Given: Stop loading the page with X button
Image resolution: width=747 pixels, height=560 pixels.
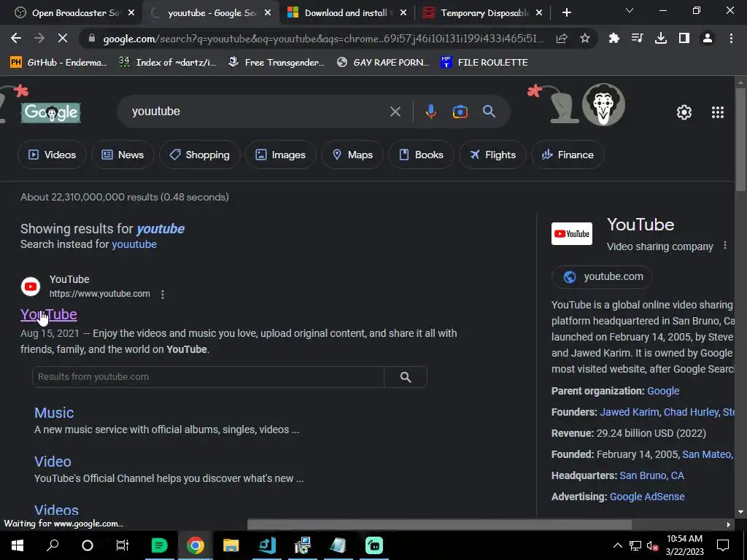Looking at the screenshot, I should tap(63, 38).
